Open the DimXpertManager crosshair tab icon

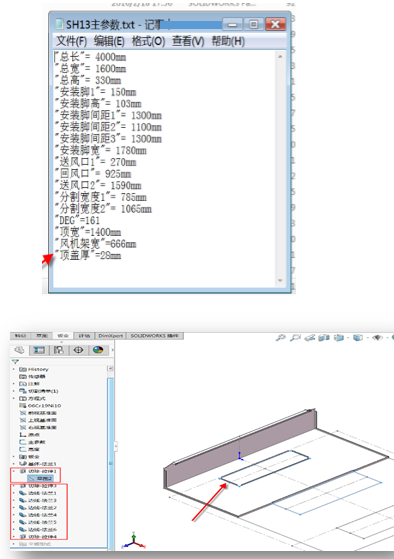coord(78,350)
